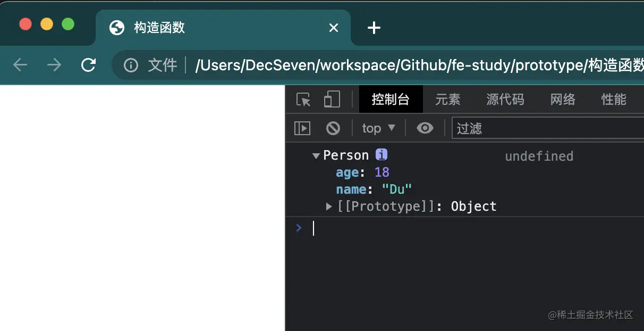Go forward to the next page
Image resolution: width=644 pixels, height=331 pixels.
click(x=54, y=65)
